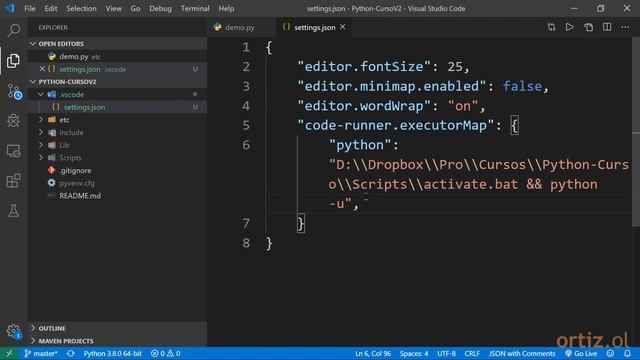The width and height of the screenshot is (640, 360).
Task: Open the File menu
Action: click(30, 8)
